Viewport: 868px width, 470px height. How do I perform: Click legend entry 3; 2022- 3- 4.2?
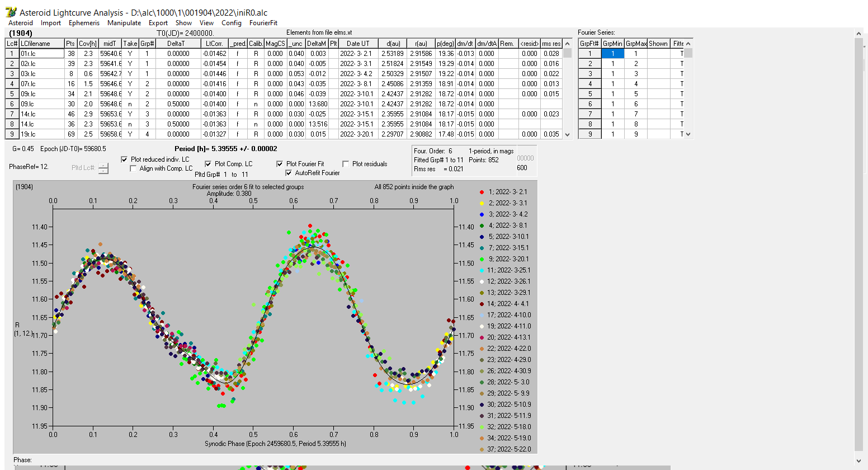pos(503,214)
